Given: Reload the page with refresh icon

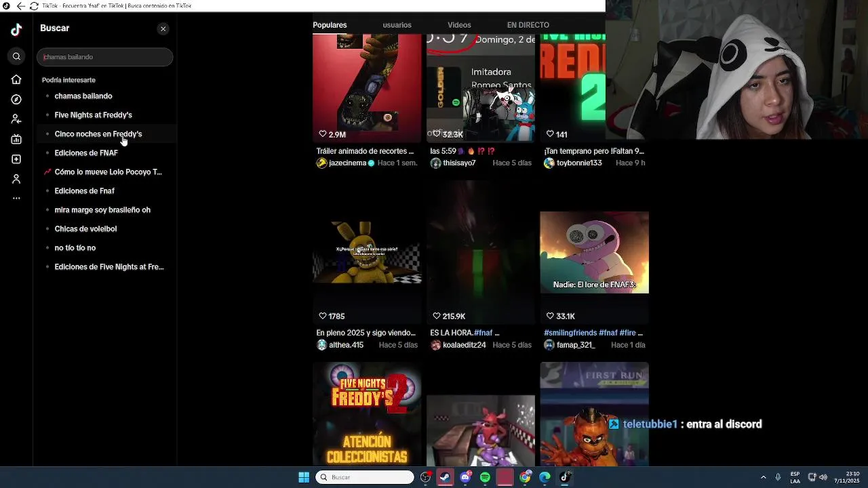Looking at the screenshot, I should (x=34, y=5).
